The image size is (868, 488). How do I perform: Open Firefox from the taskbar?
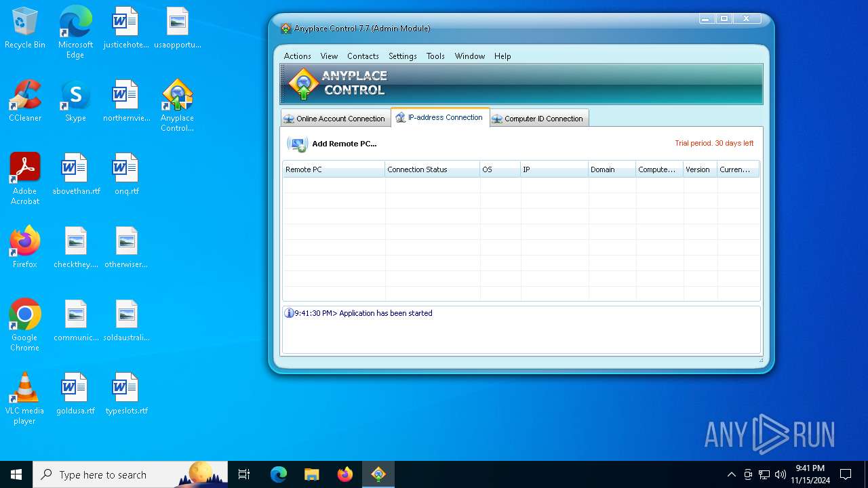pyautogui.click(x=344, y=474)
